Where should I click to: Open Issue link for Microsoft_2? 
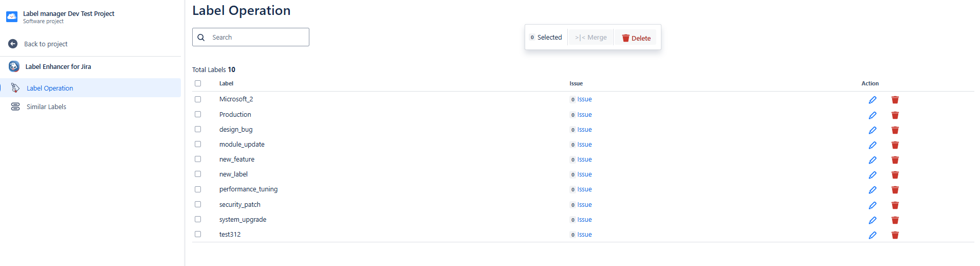click(x=584, y=99)
